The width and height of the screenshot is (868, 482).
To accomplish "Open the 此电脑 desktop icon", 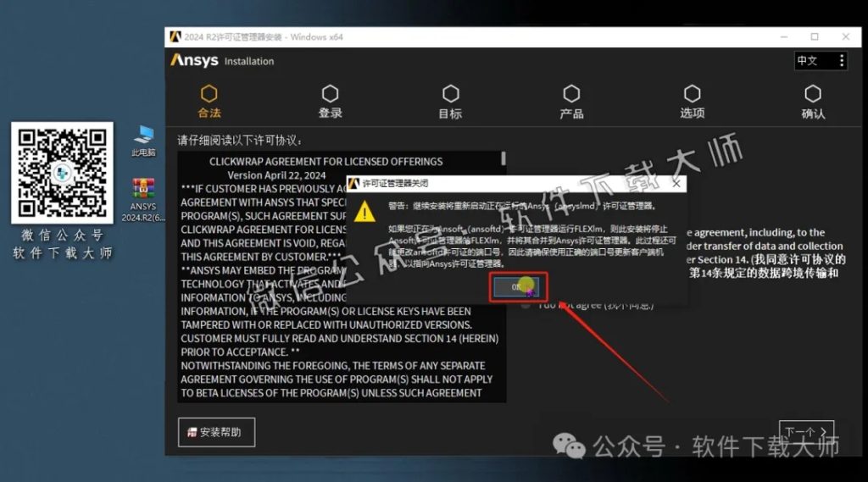I will (143, 141).
